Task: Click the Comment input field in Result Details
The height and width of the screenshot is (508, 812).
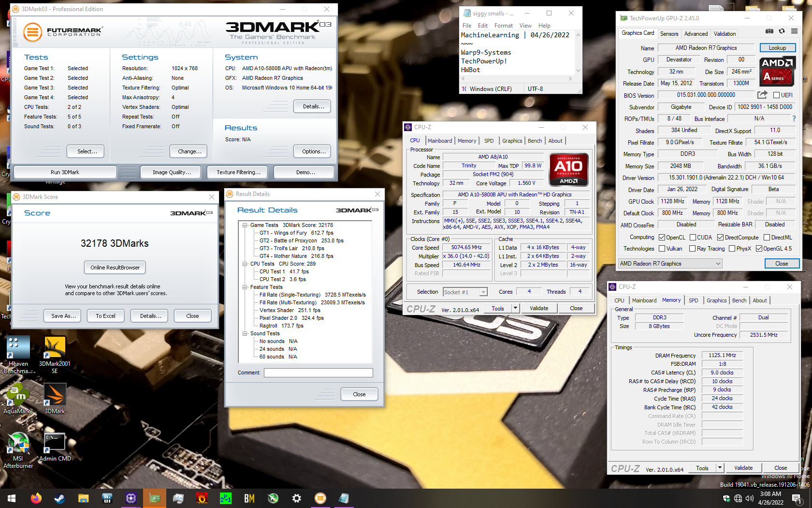Action: coord(319,373)
